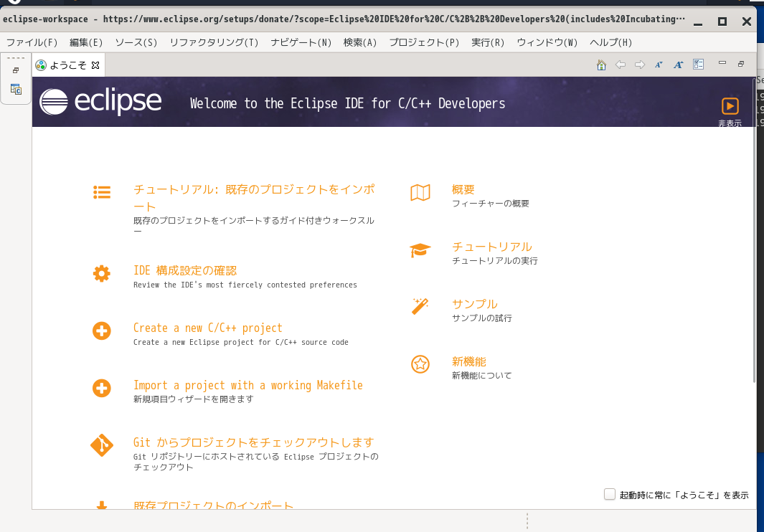
Task: Close the Eclipse window from the title bar
Action: click(x=747, y=22)
